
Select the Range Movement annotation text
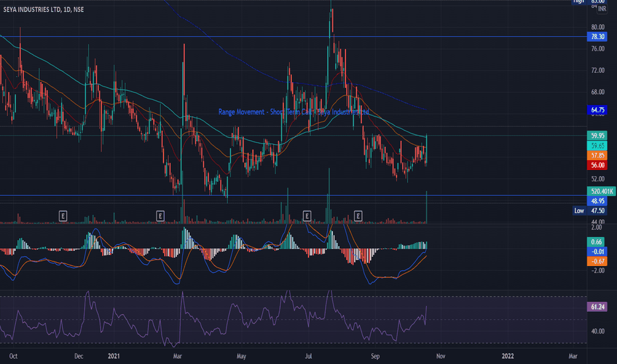(294, 112)
